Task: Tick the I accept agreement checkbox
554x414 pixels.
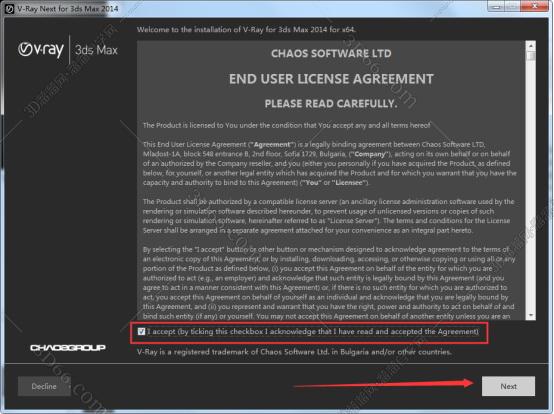Action: tap(141, 331)
